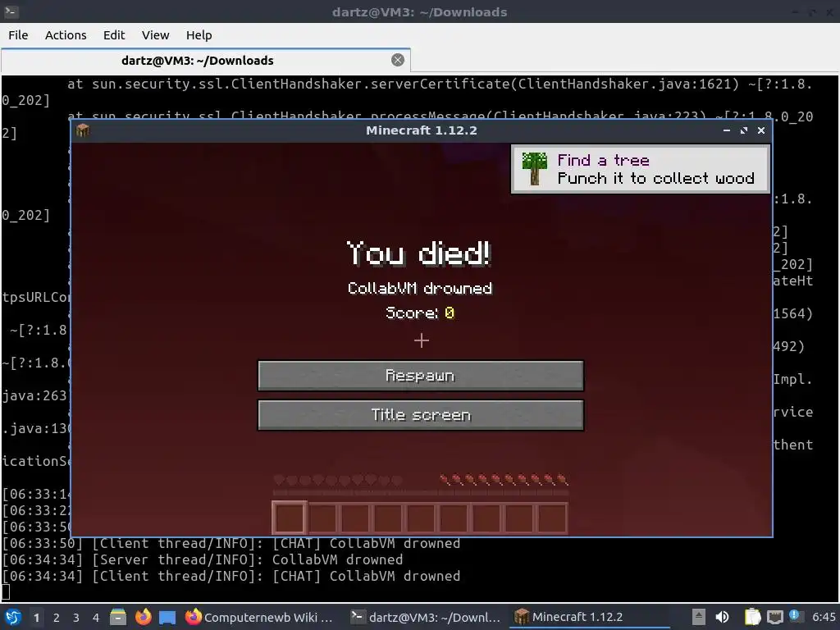Switch to workspace 3
This screenshot has height=630, width=840.
(76, 618)
